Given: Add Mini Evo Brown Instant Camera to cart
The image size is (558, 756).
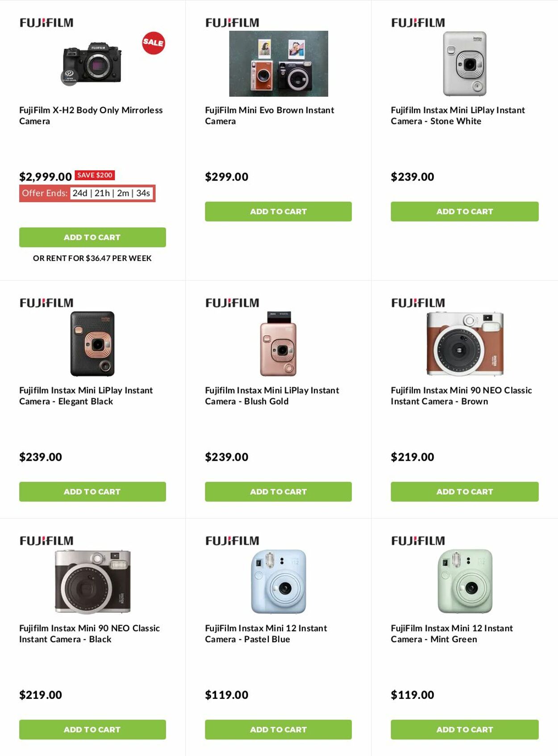Looking at the screenshot, I should point(278,211).
